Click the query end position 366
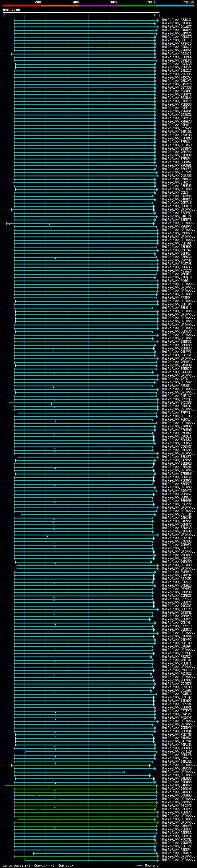Viewport: 197px width, 868px height. click(155, 15)
